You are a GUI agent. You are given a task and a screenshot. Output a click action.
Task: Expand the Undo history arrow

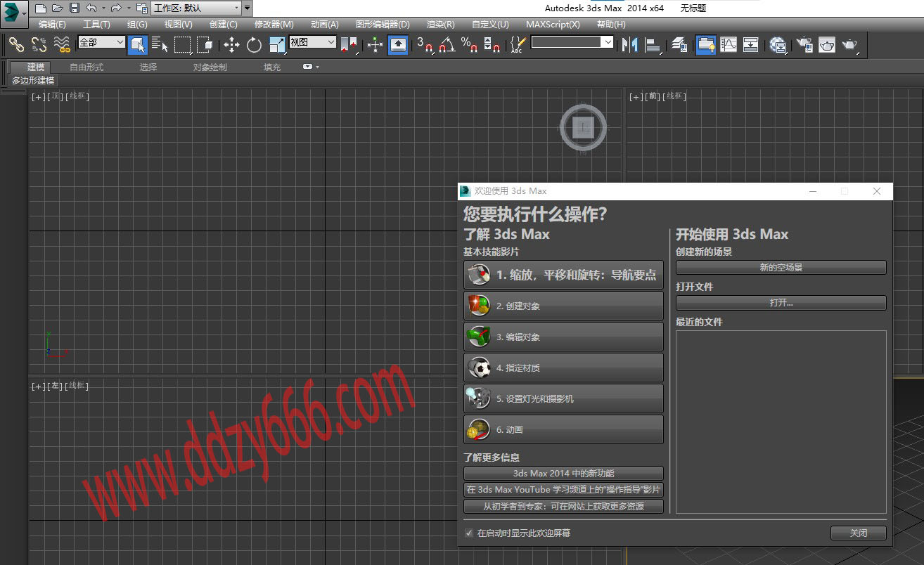(x=104, y=8)
